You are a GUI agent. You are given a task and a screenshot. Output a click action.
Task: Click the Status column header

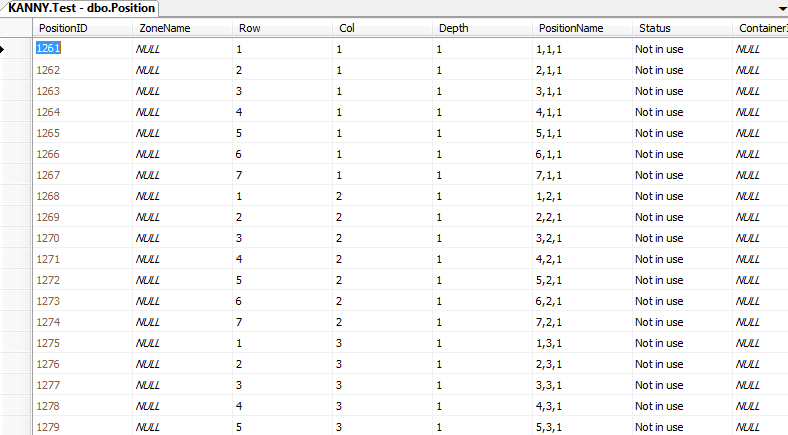pos(682,28)
